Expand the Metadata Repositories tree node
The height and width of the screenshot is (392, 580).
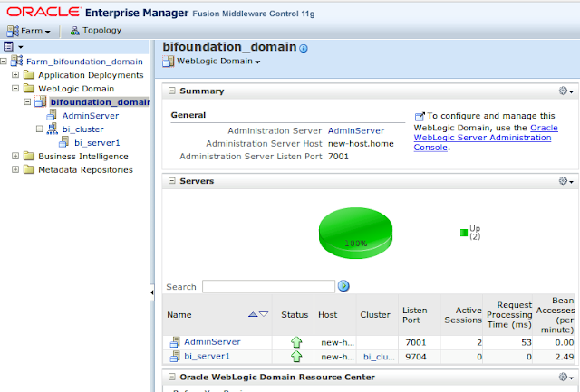15,169
